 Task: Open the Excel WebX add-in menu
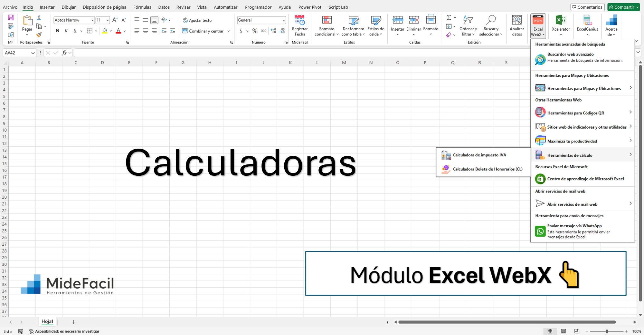pos(538,26)
